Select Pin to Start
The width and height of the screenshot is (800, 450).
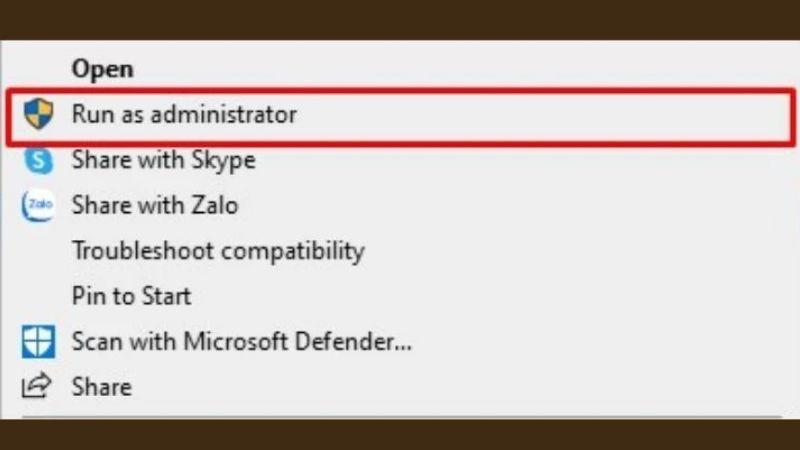[x=131, y=296]
